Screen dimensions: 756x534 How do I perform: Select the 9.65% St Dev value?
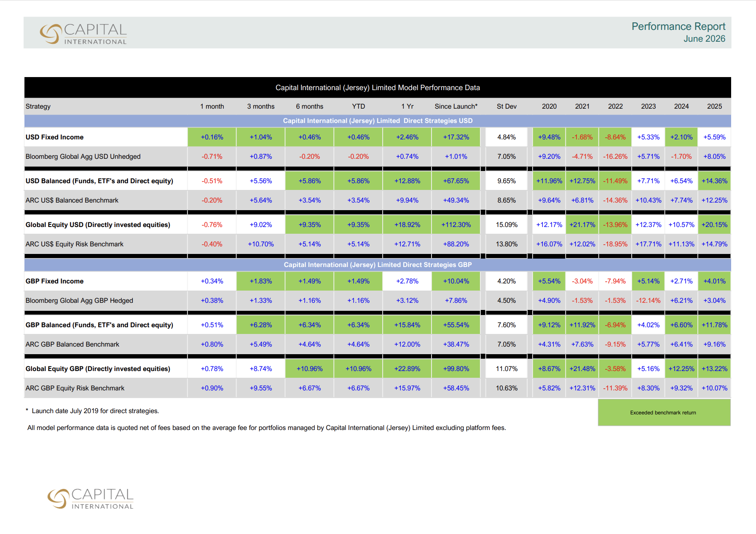[507, 181]
